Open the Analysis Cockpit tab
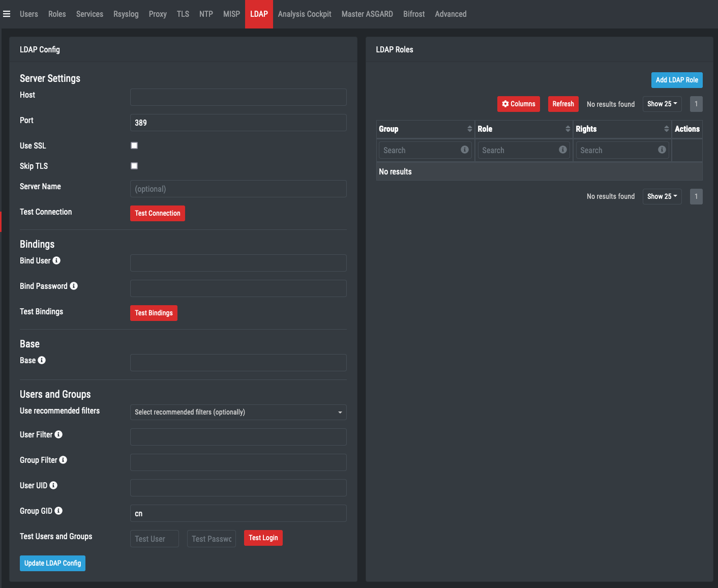Image resolution: width=718 pixels, height=588 pixels. click(304, 14)
